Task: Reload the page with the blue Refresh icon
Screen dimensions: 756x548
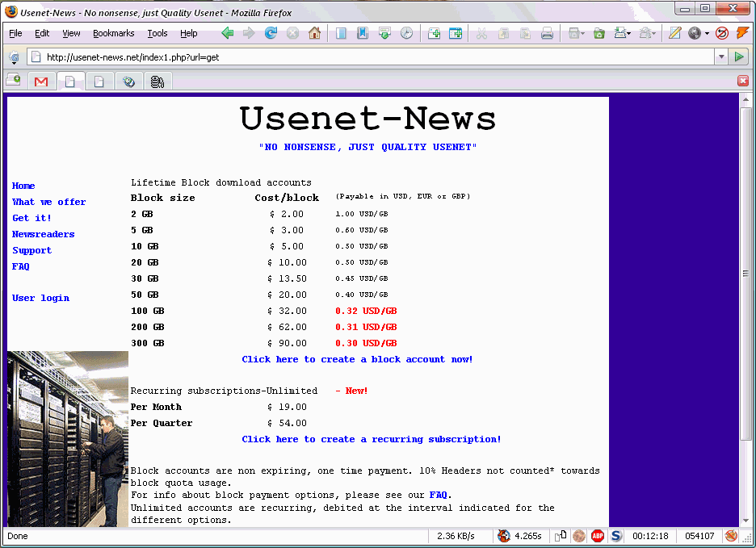Action: (271, 33)
